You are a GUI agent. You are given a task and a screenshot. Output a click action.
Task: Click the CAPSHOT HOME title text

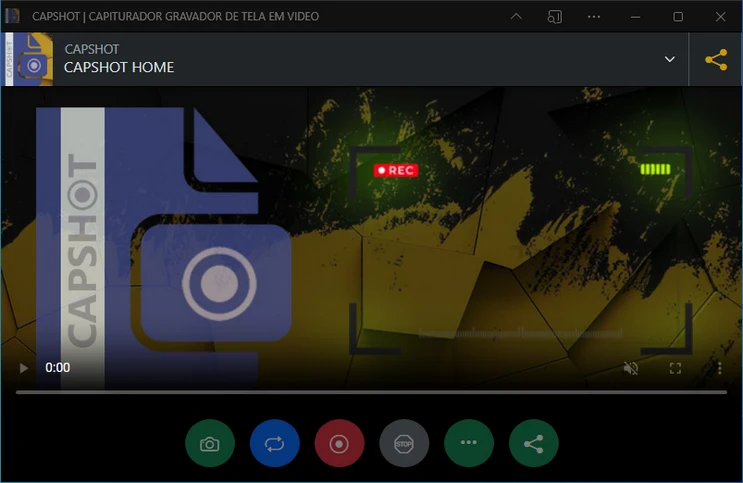(119, 67)
